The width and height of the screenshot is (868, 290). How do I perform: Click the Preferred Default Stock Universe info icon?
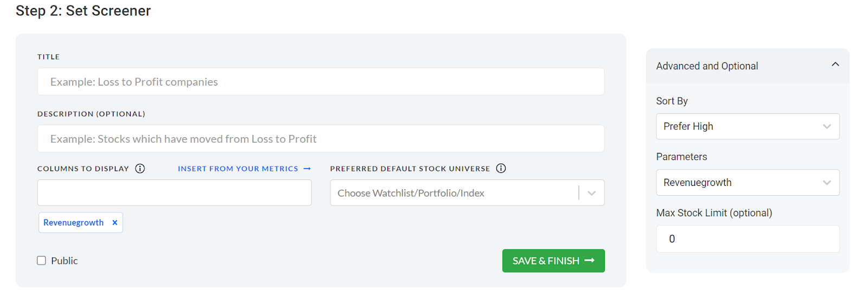(x=501, y=169)
